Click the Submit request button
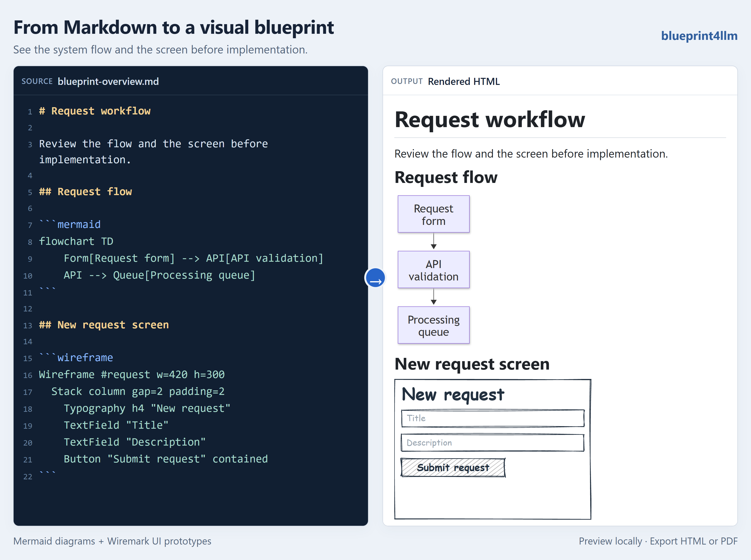 (453, 468)
